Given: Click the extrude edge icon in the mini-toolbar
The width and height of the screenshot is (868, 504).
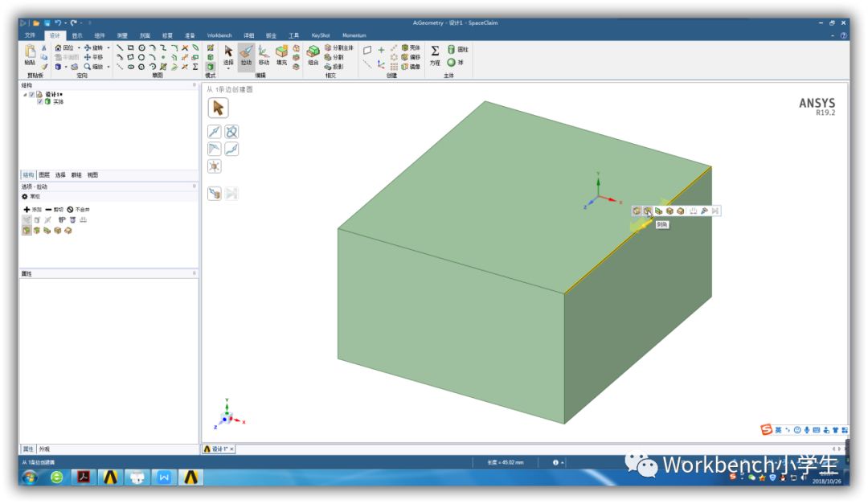Looking at the screenshot, I should [x=659, y=211].
